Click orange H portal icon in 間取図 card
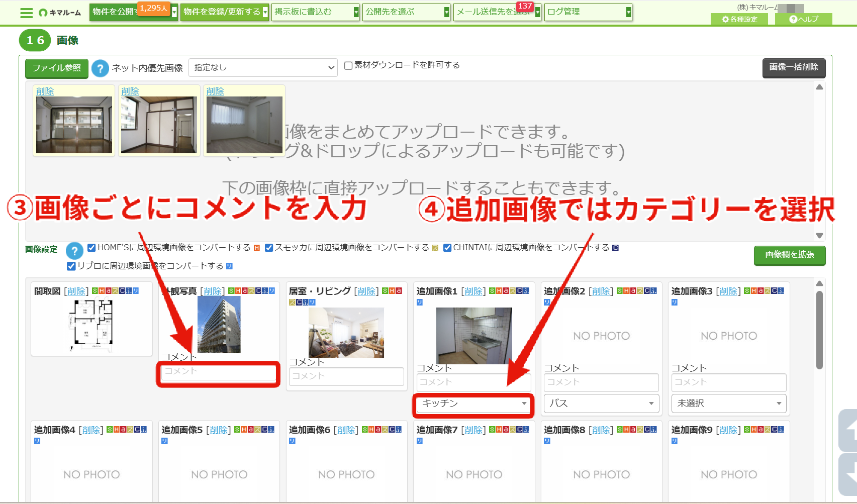This screenshot has height=504, width=857. coord(102,291)
